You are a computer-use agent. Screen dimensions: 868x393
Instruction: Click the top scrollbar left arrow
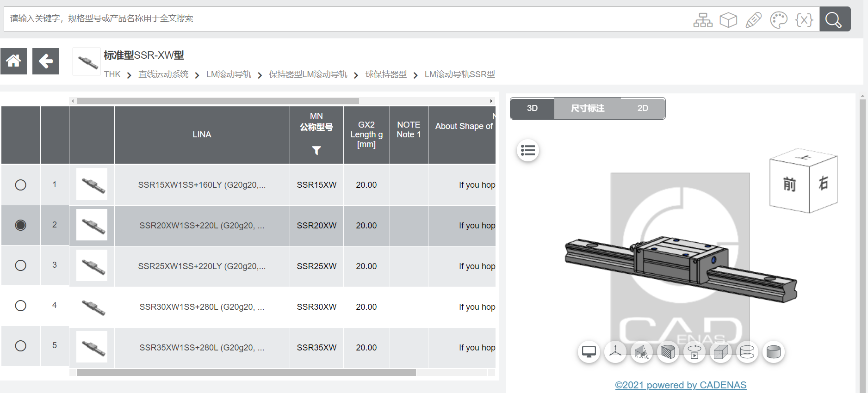click(73, 101)
